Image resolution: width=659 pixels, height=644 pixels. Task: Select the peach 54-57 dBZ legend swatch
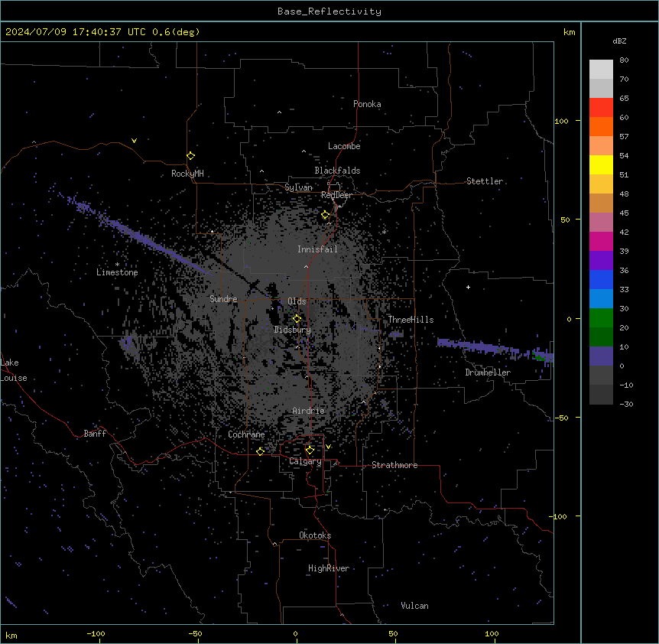pyautogui.click(x=601, y=146)
